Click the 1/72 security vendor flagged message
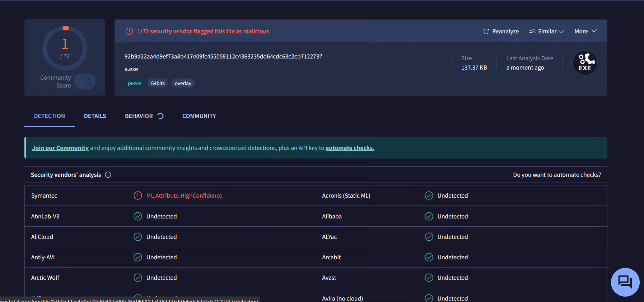Image resolution: width=644 pixels, height=302 pixels. click(203, 32)
